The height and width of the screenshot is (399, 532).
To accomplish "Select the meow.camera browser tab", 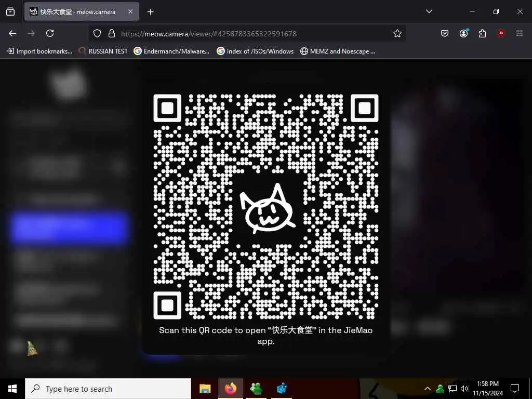I will [82, 11].
